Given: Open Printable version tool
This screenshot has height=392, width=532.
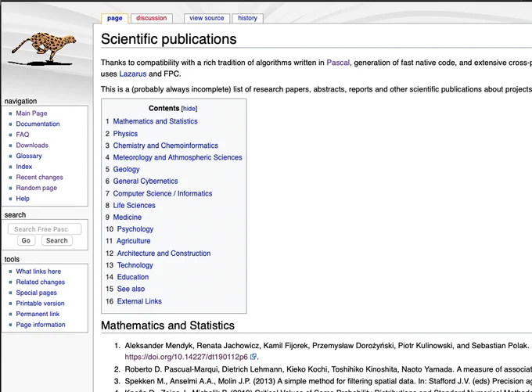Looking at the screenshot, I should pyautogui.click(x=40, y=304).
